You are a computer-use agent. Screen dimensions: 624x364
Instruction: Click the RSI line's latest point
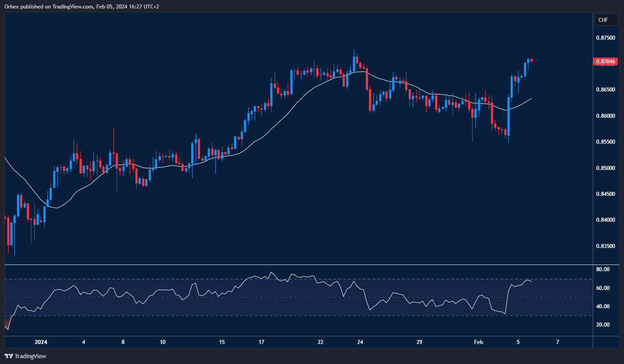click(531, 281)
